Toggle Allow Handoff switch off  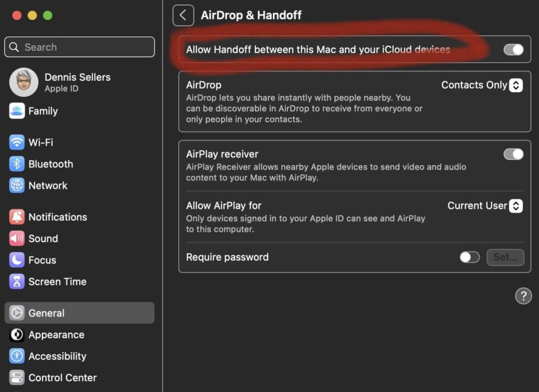click(513, 49)
